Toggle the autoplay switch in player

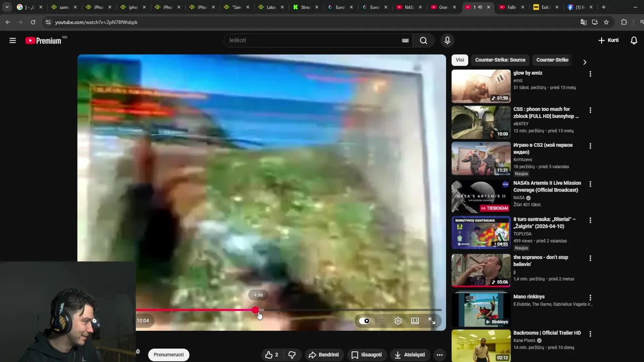(364, 321)
